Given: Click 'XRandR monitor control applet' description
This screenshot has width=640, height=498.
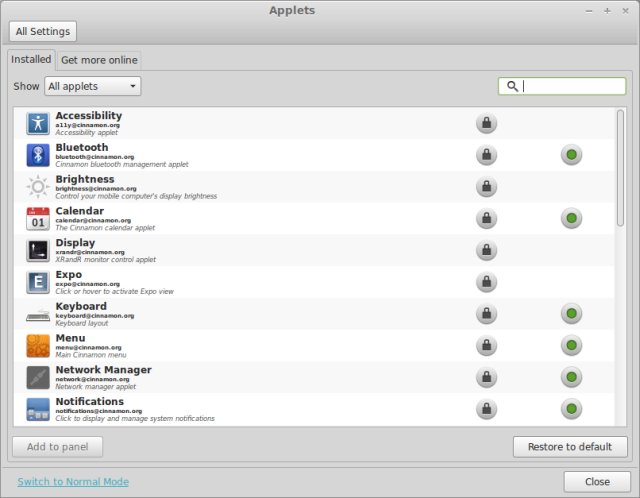Looking at the screenshot, I should point(105,260).
